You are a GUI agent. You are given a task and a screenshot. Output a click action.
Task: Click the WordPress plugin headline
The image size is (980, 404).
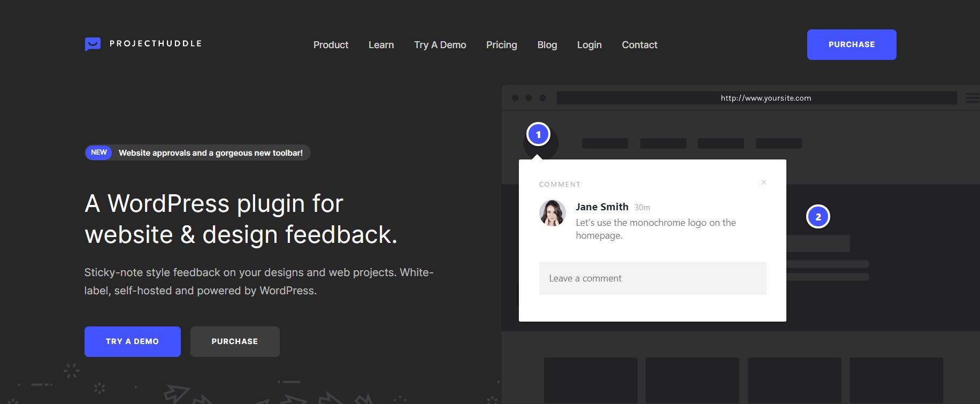pyautogui.click(x=241, y=219)
